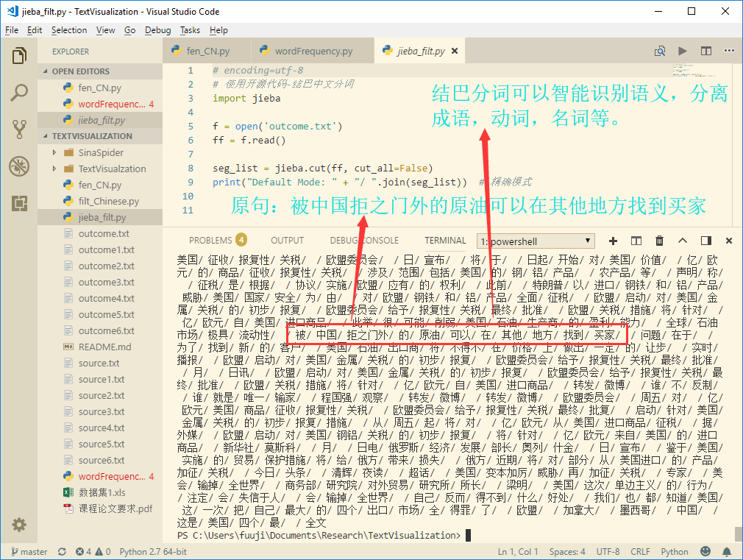Focus the terminal PowerShell prompt line
Screen dimensions: 743x560
click(x=324, y=535)
